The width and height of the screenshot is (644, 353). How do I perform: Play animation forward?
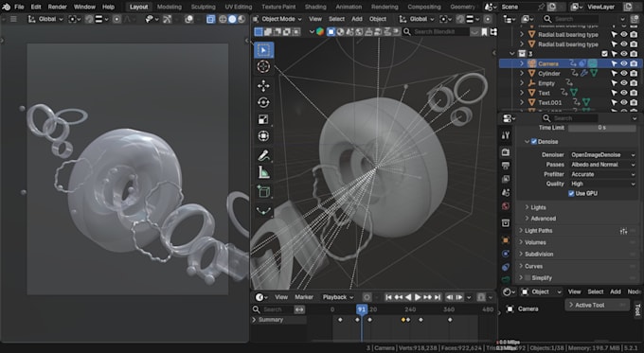click(418, 297)
